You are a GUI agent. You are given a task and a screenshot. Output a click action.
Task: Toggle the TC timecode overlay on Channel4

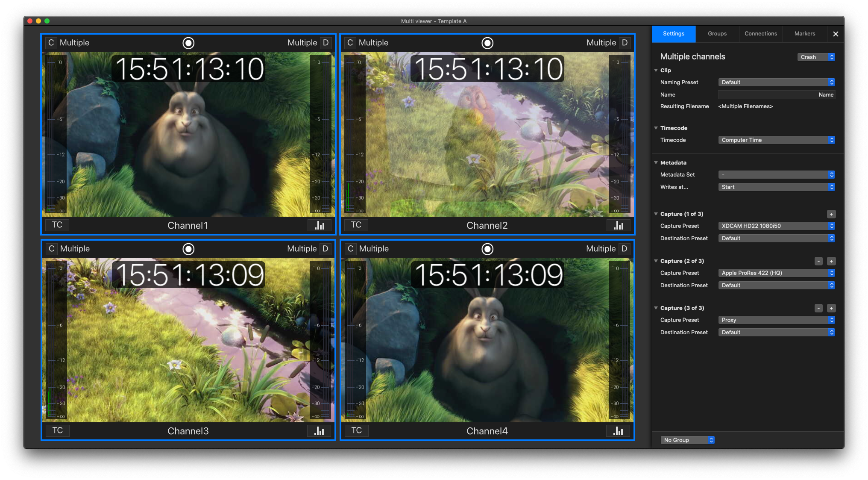click(x=357, y=431)
